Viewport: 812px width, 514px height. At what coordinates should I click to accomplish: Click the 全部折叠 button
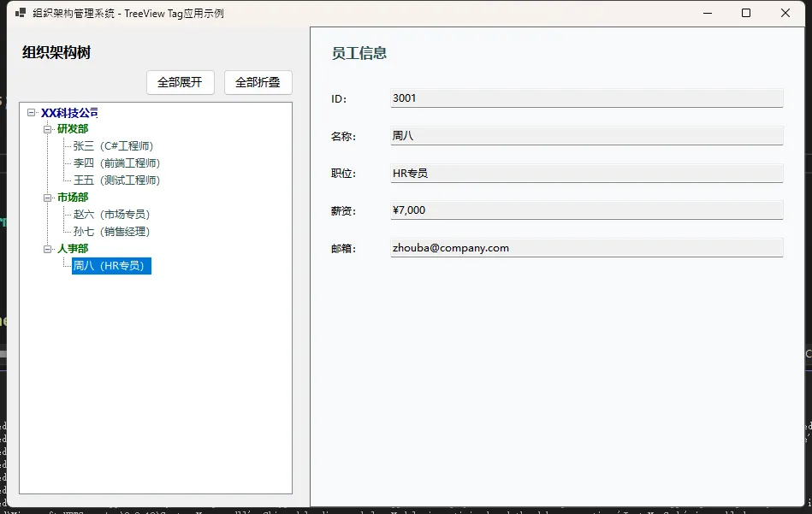(258, 82)
